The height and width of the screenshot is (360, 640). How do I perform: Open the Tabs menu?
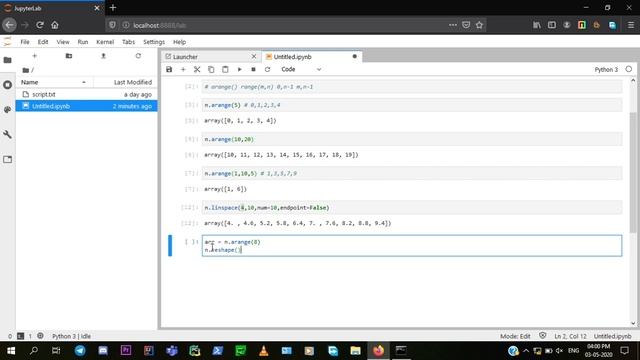128,42
